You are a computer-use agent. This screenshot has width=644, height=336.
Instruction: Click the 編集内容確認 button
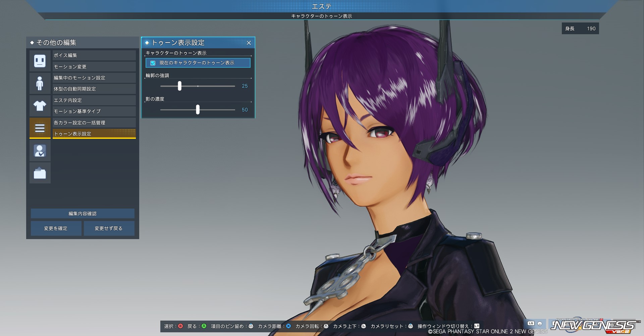point(83,214)
